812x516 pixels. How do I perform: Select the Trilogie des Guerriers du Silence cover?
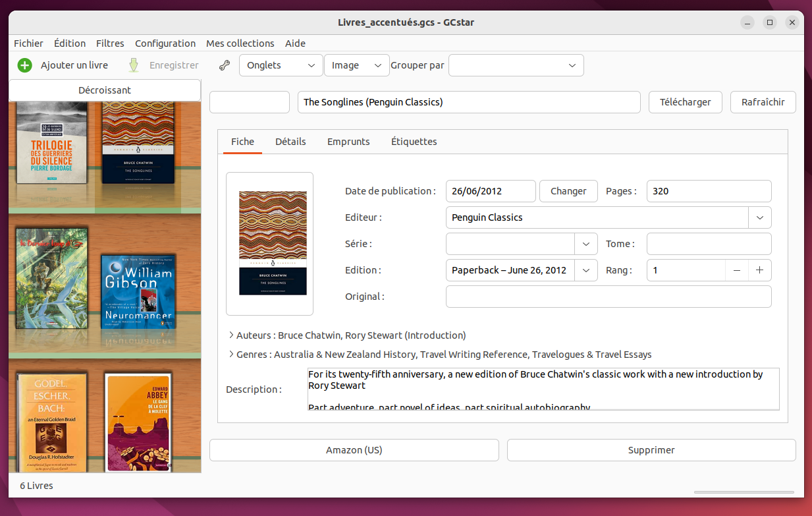pos(52,142)
